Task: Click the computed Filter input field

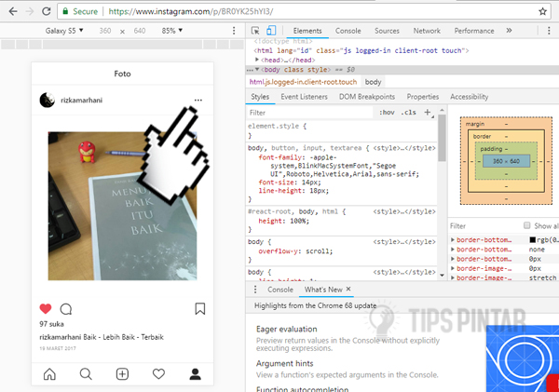Action: tap(484, 226)
